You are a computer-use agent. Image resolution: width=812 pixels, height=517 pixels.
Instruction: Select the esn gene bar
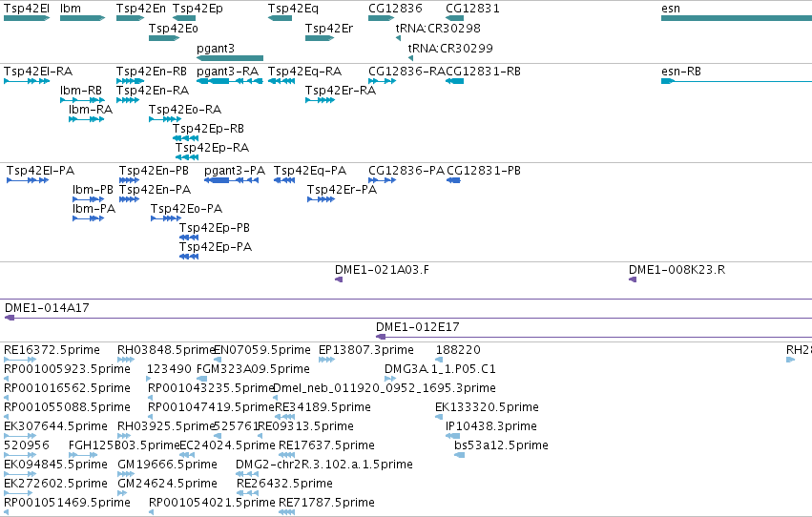pyautogui.click(x=737, y=18)
